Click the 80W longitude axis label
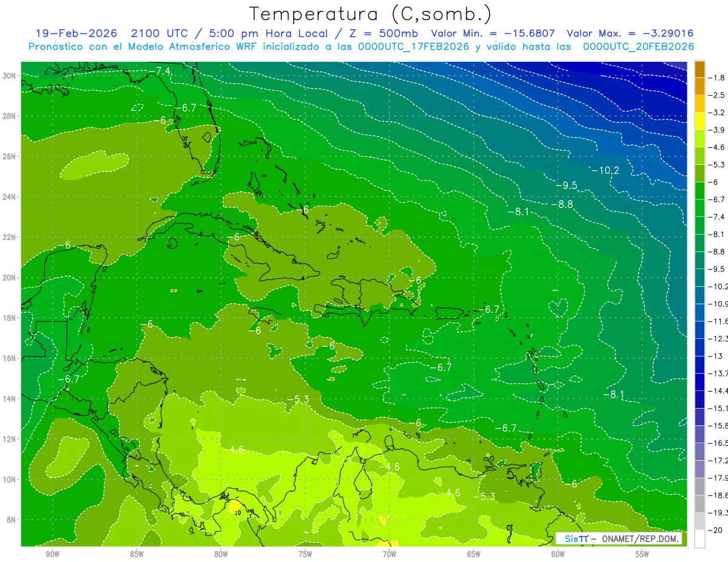Image resolution: width=728 pixels, height=562 pixels. [221, 554]
